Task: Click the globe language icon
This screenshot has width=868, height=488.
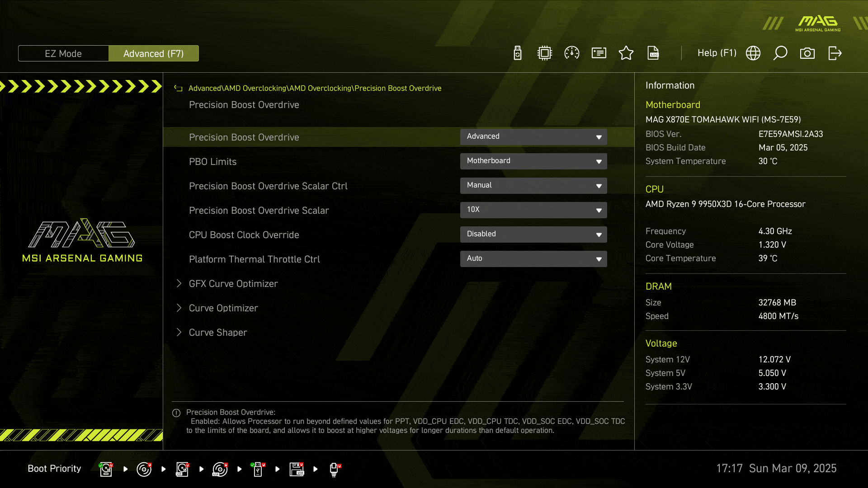Action: point(753,53)
